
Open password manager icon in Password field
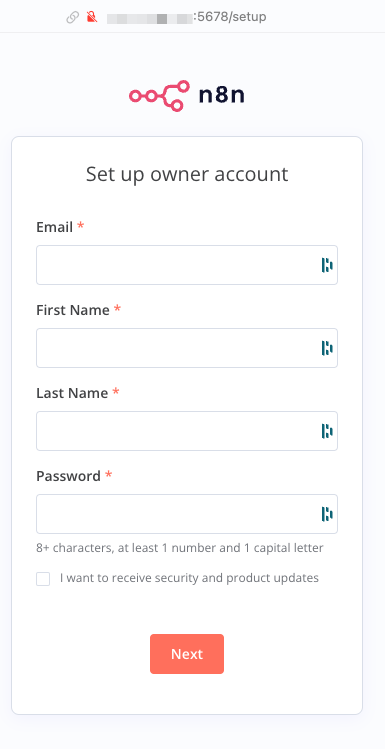[327, 514]
